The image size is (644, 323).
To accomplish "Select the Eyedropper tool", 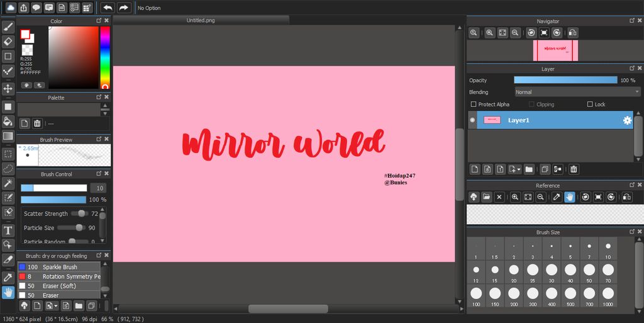I will coord(8,278).
